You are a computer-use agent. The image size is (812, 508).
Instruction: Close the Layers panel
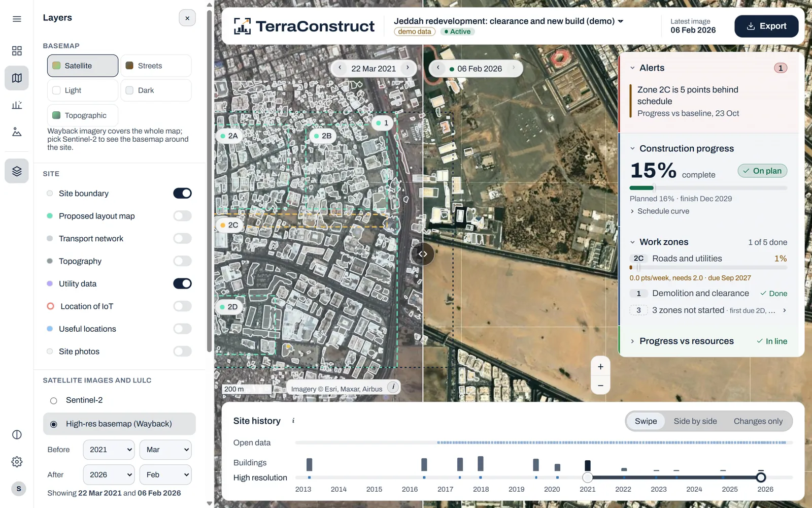(187, 18)
